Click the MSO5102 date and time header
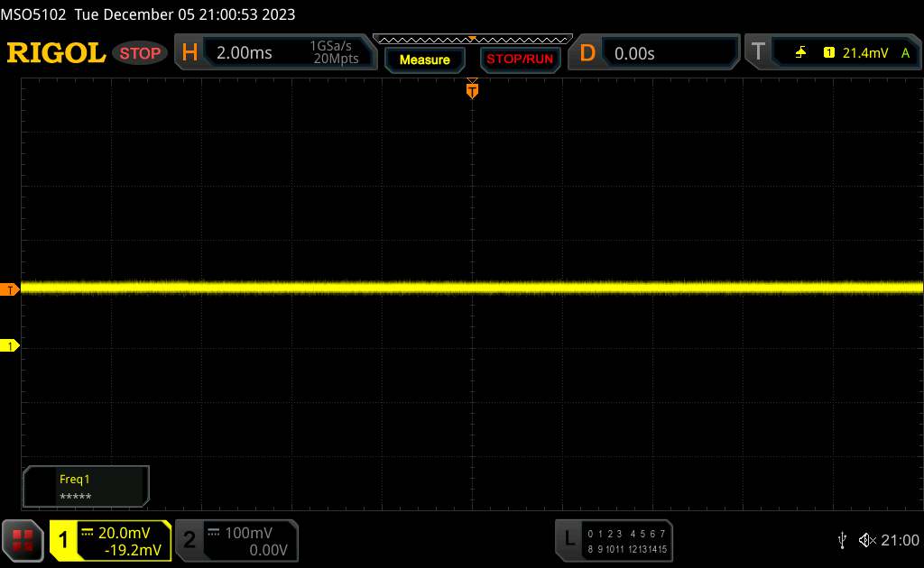Viewport: 924px width, 568px height. tap(148, 14)
